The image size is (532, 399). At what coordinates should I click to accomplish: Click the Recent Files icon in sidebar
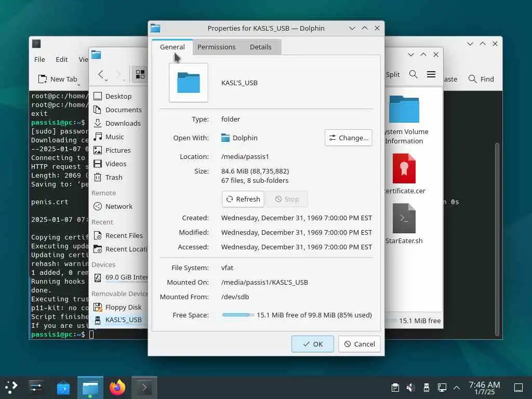(98, 235)
